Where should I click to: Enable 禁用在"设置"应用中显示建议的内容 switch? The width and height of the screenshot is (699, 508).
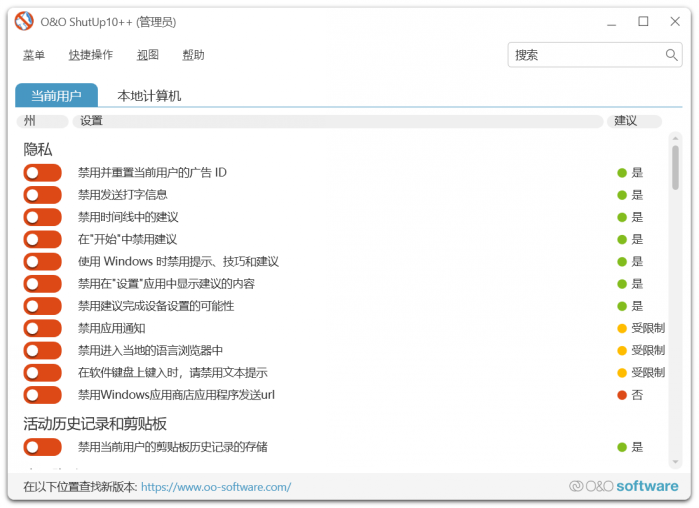click(42, 284)
